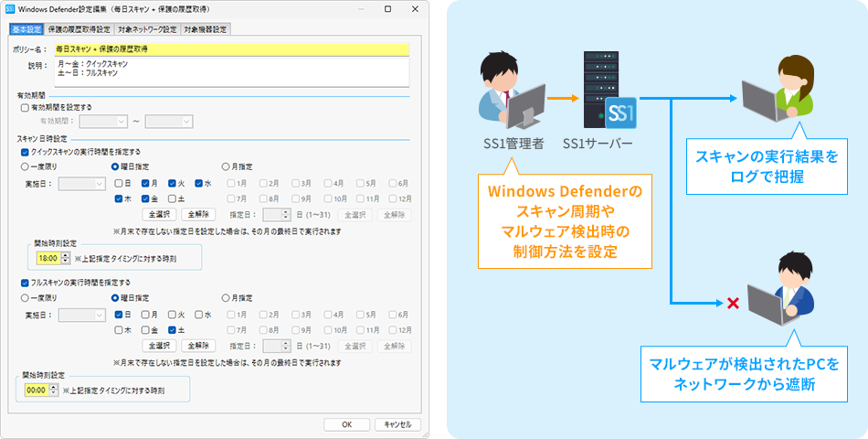Select full scan 一度限り radio button
Image resolution: width=868 pixels, height=439 pixels.
(25, 297)
